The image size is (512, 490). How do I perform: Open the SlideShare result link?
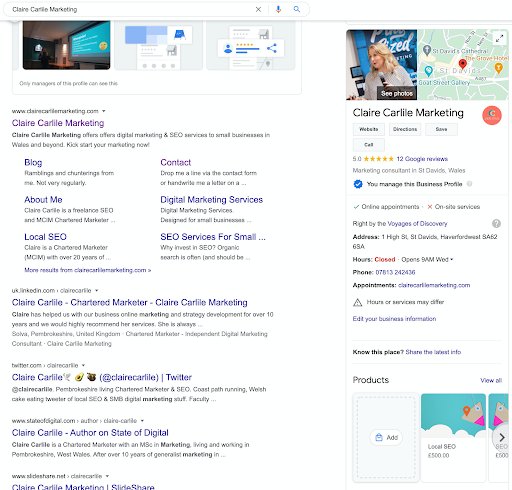click(x=83, y=487)
